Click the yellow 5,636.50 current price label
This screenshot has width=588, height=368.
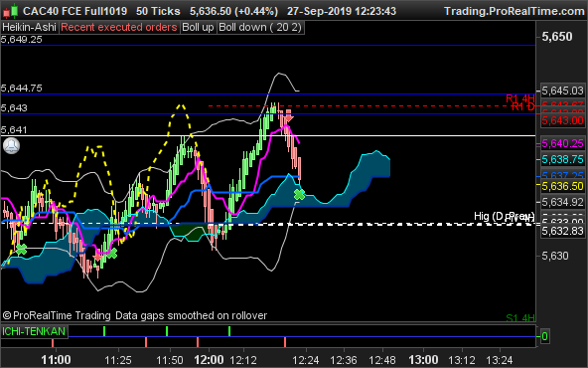coord(562,186)
